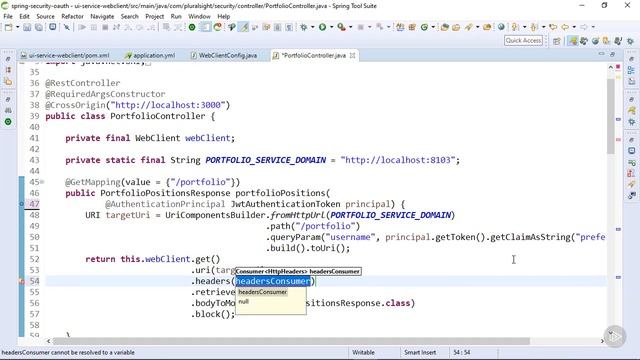This screenshot has height=360, width=640.
Task: Choose headersConsumer from the proposal popup
Action: (x=263, y=292)
